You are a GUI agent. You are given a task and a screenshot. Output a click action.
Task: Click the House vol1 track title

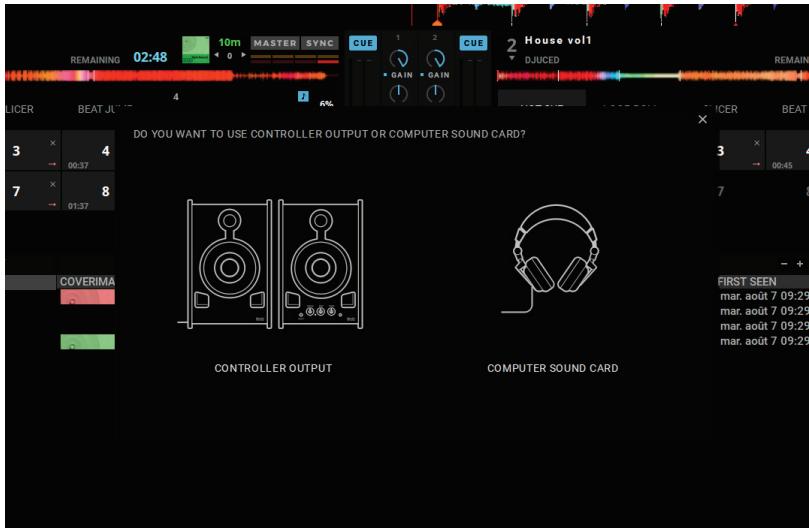point(558,40)
